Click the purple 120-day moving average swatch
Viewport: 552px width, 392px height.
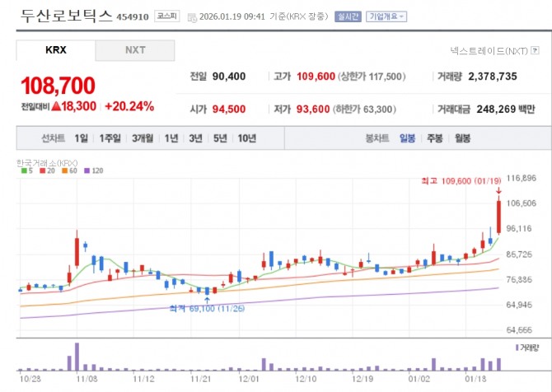click(87, 170)
